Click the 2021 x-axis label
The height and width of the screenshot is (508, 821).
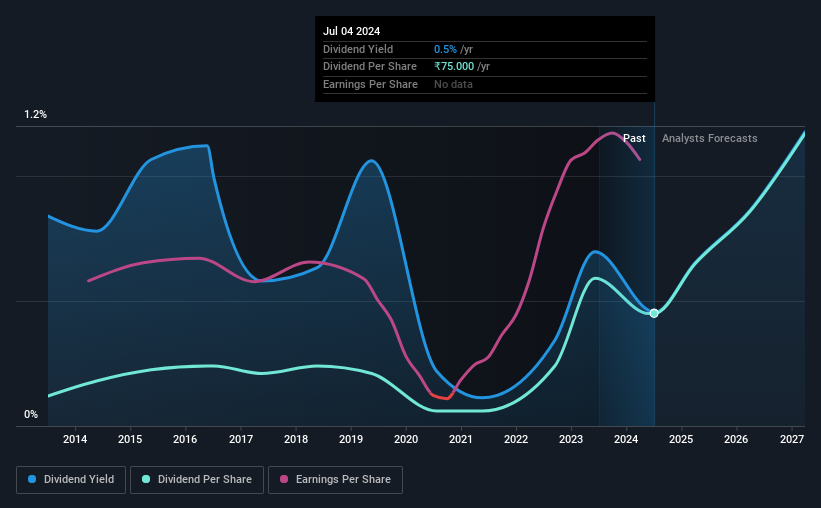tap(461, 439)
